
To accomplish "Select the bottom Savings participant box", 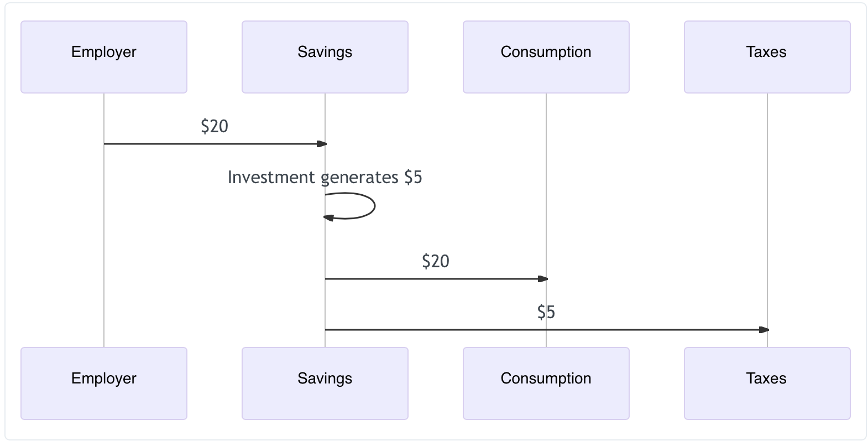I will click(x=325, y=383).
